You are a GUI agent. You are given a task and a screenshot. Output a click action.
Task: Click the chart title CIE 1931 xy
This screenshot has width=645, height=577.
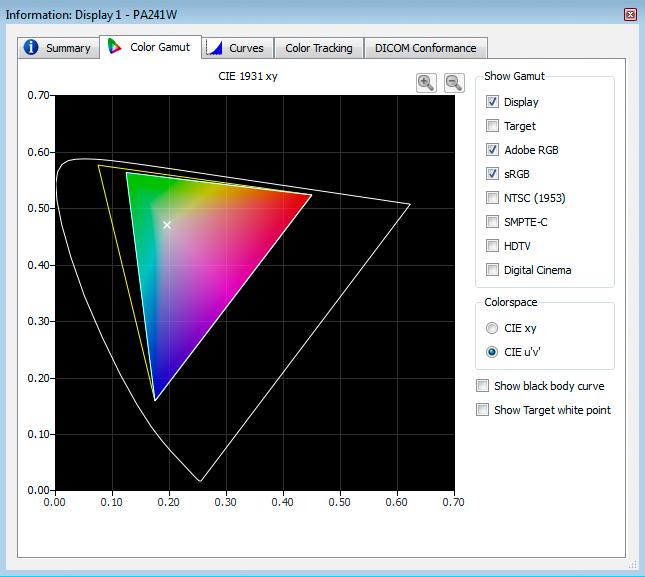tap(248, 76)
